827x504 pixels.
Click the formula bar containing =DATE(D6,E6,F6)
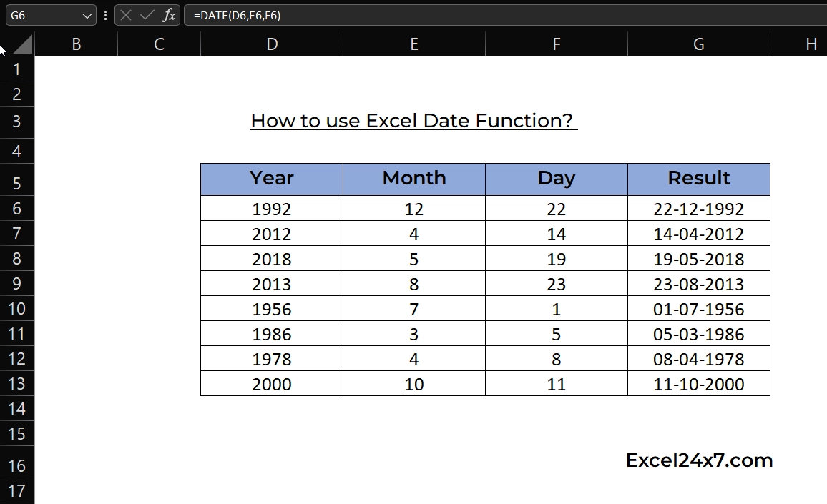[x=505, y=15]
